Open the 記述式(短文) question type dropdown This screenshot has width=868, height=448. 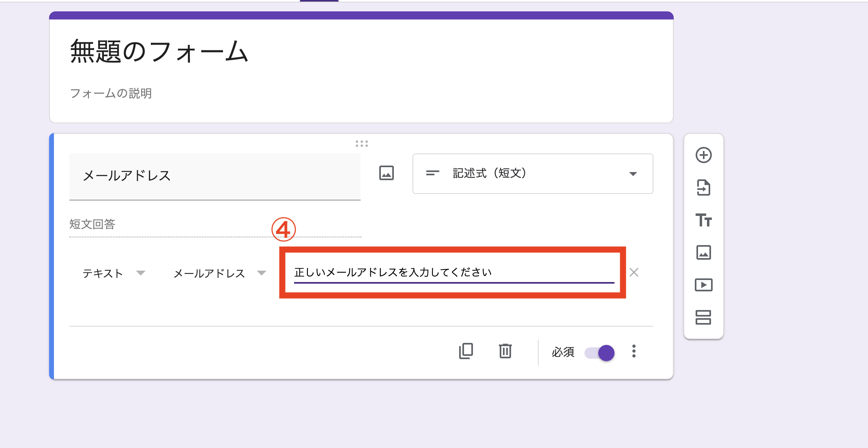[532, 174]
